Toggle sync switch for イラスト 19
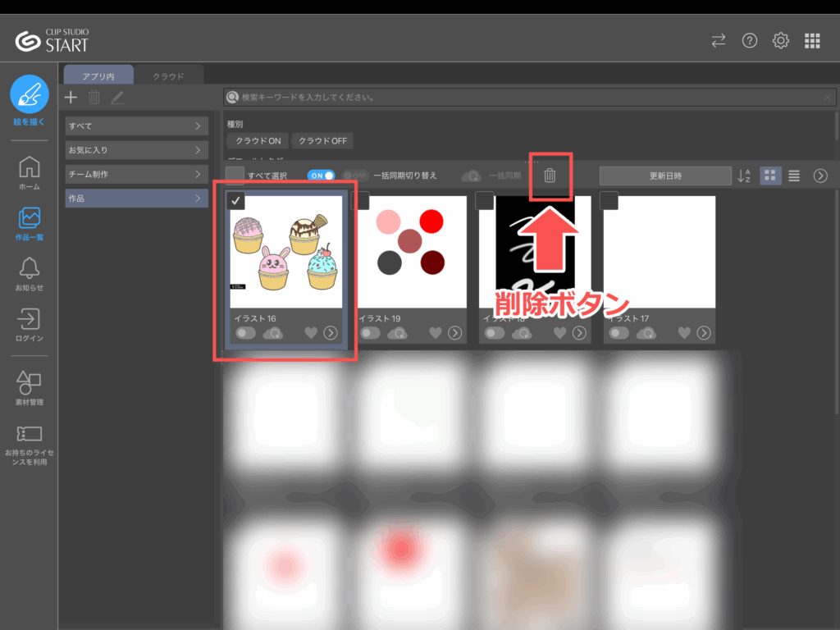 pos(370,333)
